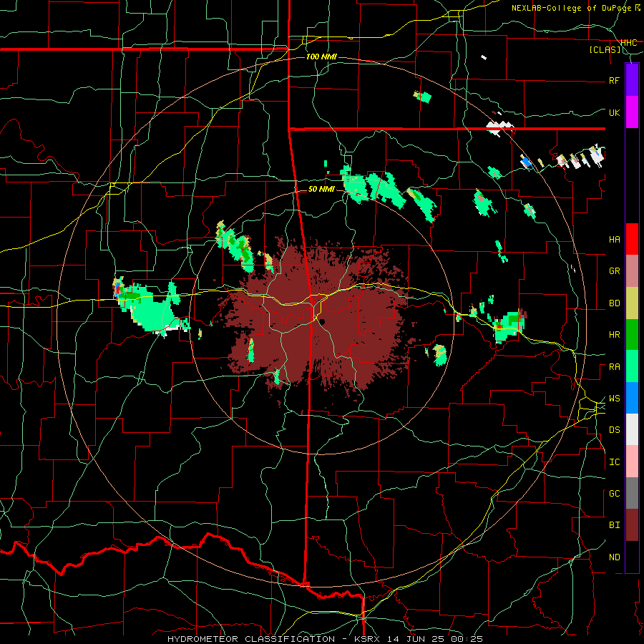Click the 14 JUN 25 date text
Viewport: 644px width, 644px height.
pos(416,639)
